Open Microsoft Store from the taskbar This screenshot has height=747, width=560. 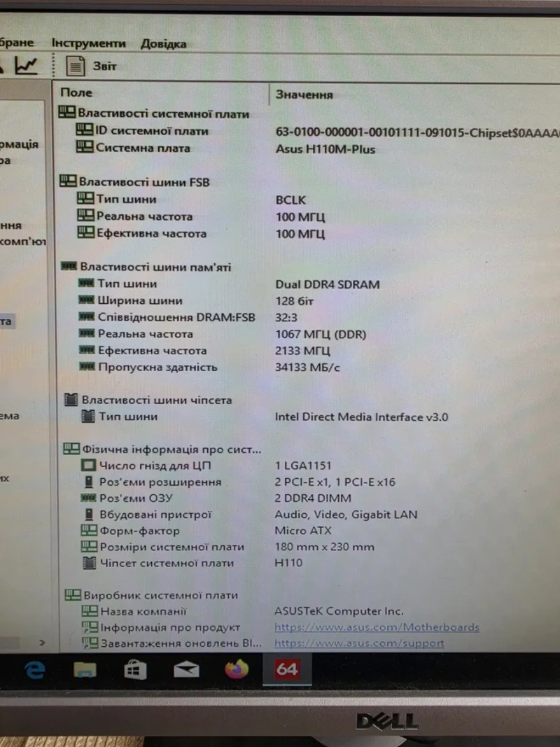[135, 670]
